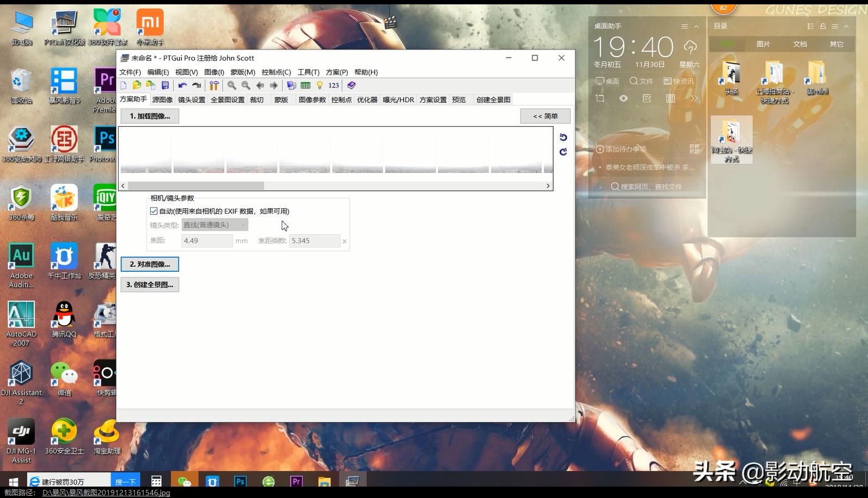
Task: Click the light bulb assistant icon
Action: (x=320, y=85)
